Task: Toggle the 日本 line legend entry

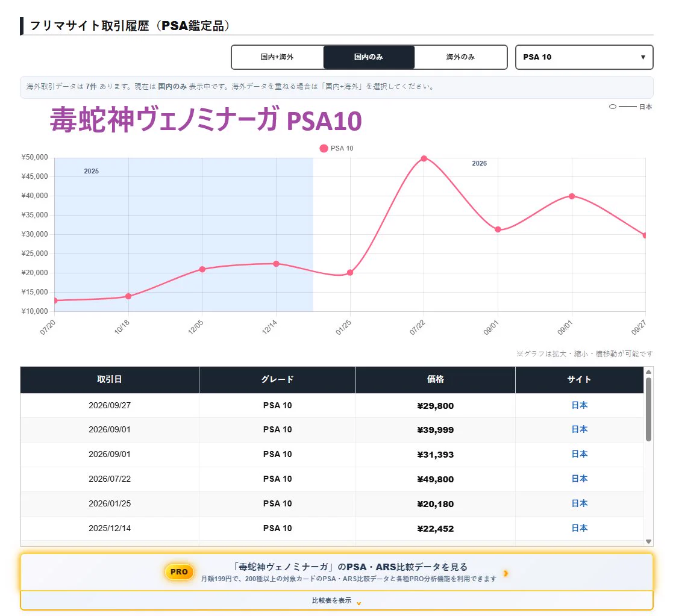Action: coord(630,107)
